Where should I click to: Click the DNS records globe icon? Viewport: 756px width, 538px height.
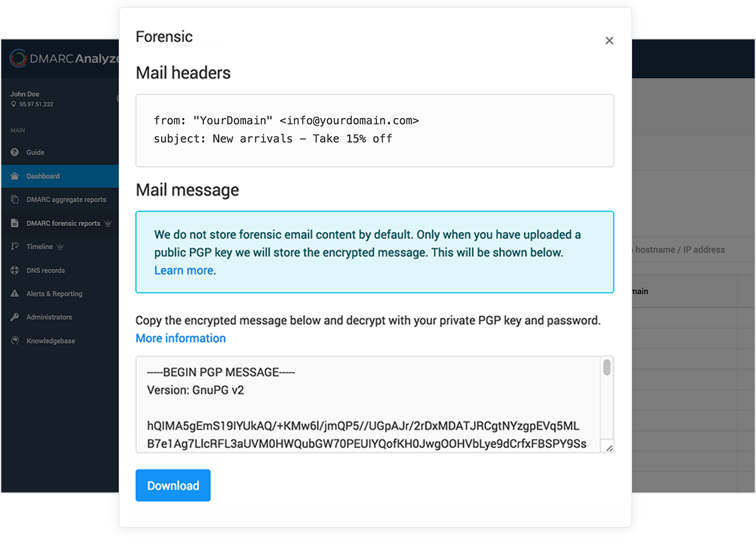click(x=14, y=270)
